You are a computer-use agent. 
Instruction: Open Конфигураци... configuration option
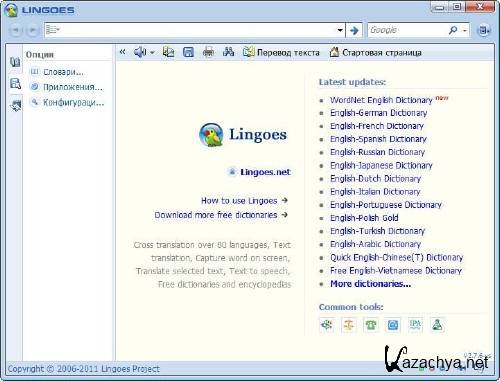click(x=67, y=102)
